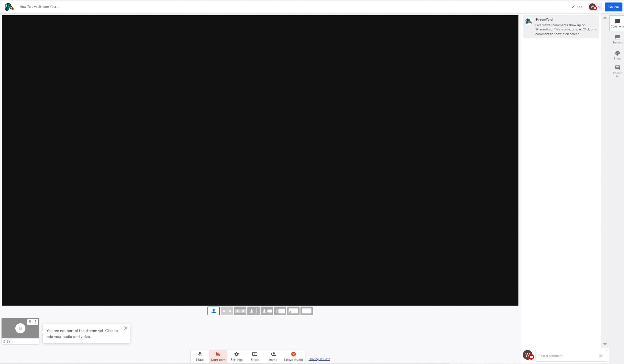Toggle mic on SY participant thumbnail

point(30,322)
